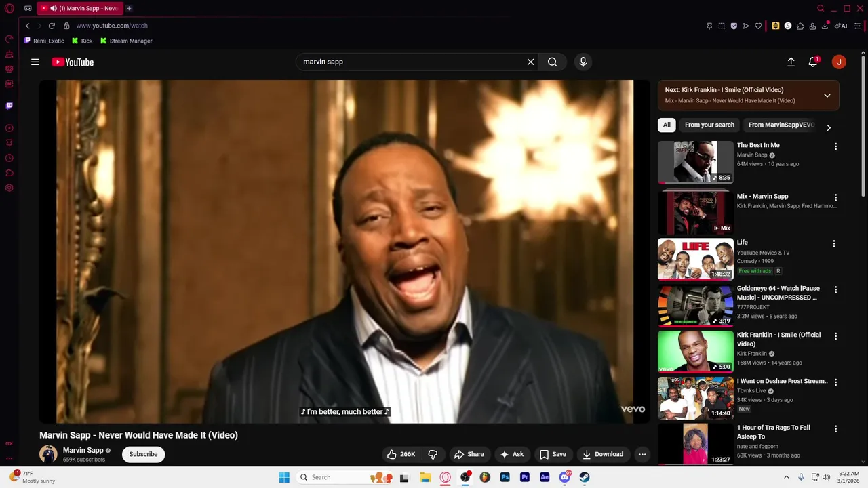
Task: Open the Life movie title
Action: tap(743, 242)
